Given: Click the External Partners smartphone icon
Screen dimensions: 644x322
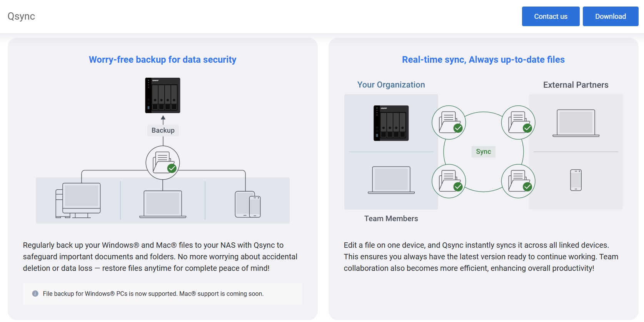Looking at the screenshot, I should pos(576,180).
